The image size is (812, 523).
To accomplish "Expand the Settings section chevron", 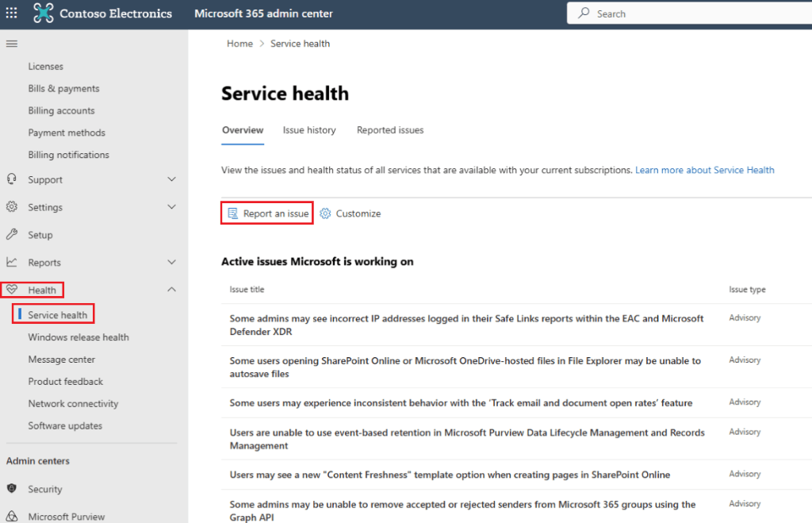I will [x=172, y=207].
